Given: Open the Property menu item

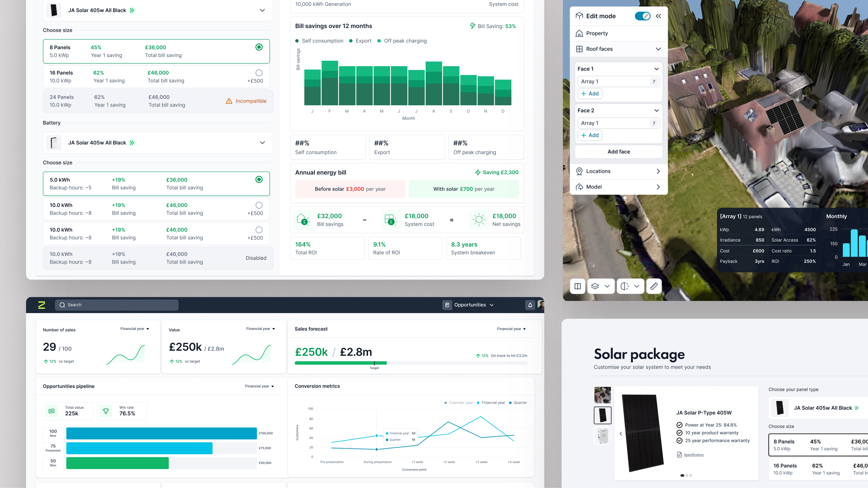Looking at the screenshot, I should pyautogui.click(x=619, y=33).
